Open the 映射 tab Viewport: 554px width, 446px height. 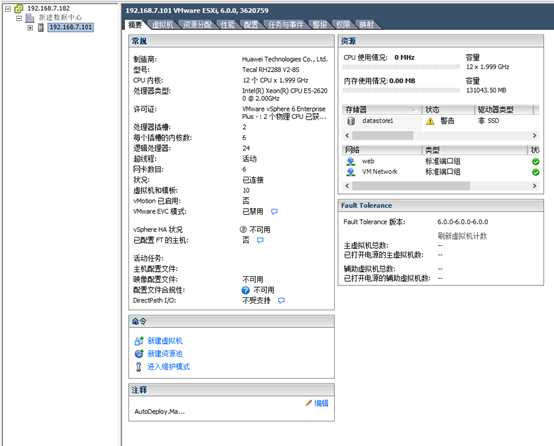point(366,25)
